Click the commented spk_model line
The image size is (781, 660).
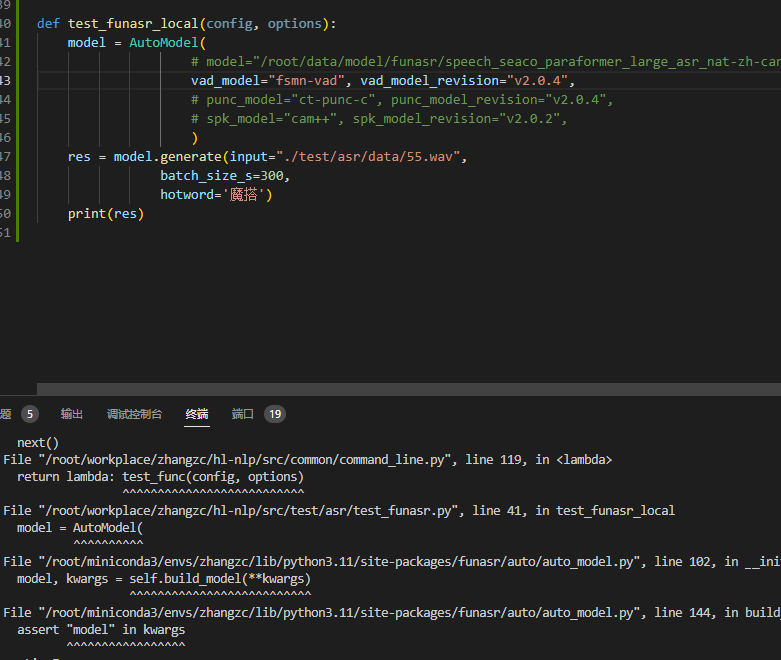[x=379, y=119]
